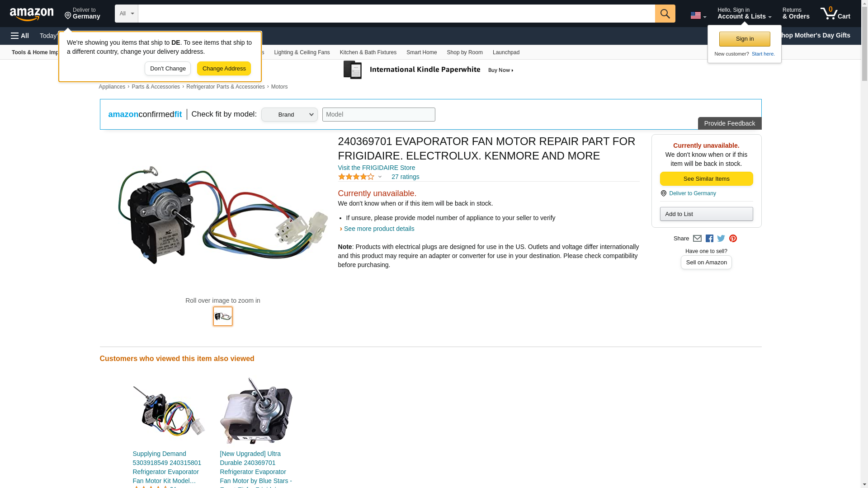This screenshot has width=868, height=488.
Task: Open the shopping cart icon
Action: pos(835,14)
